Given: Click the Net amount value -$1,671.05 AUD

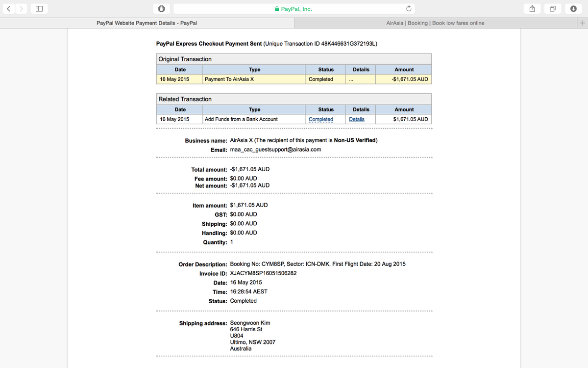Looking at the screenshot, I should (x=249, y=185).
